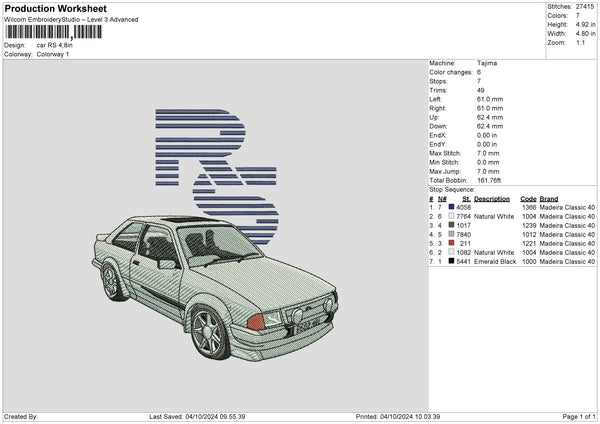
Task: Click thread code 1000 in the last row
Action: pyautogui.click(x=529, y=262)
